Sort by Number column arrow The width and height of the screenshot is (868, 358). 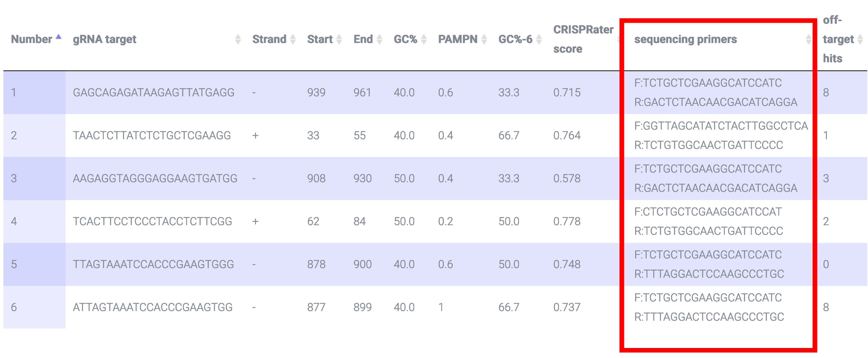click(59, 37)
